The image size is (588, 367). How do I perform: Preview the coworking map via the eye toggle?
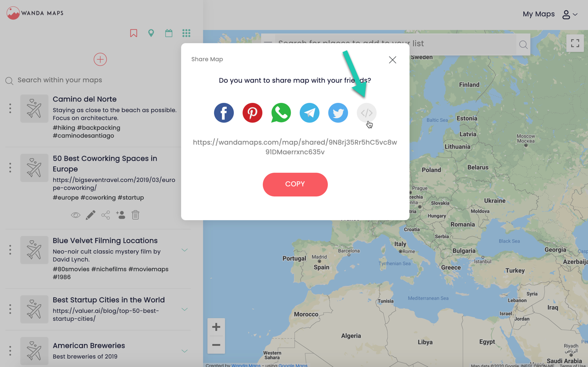coord(76,215)
